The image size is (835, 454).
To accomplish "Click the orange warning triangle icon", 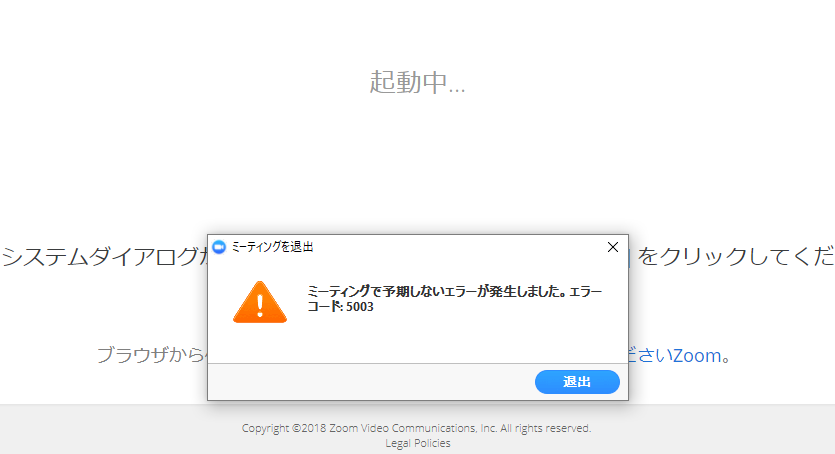I will coord(260,302).
